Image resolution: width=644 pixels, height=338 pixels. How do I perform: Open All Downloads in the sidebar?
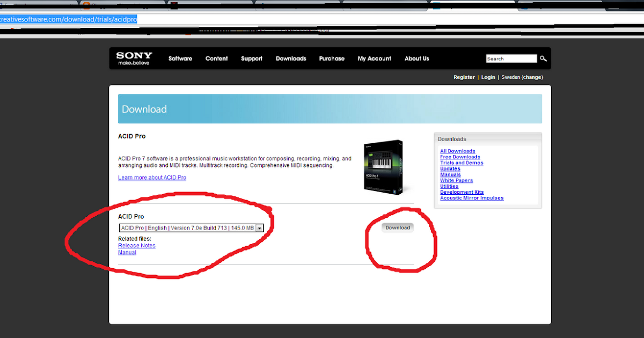click(x=458, y=151)
